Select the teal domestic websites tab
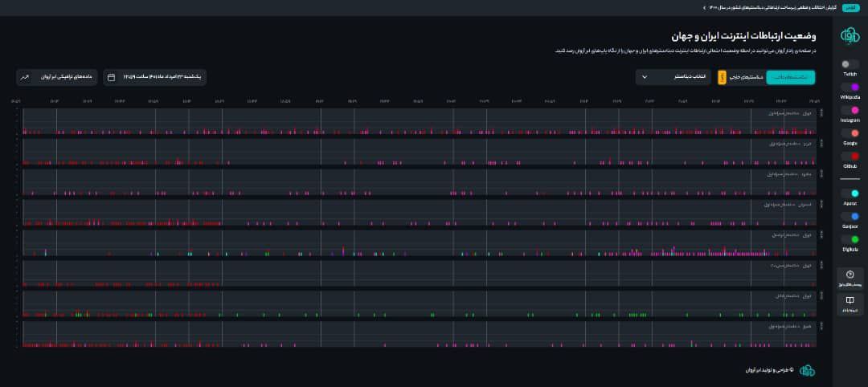Screen dimensions: 868x387 pos(791,77)
